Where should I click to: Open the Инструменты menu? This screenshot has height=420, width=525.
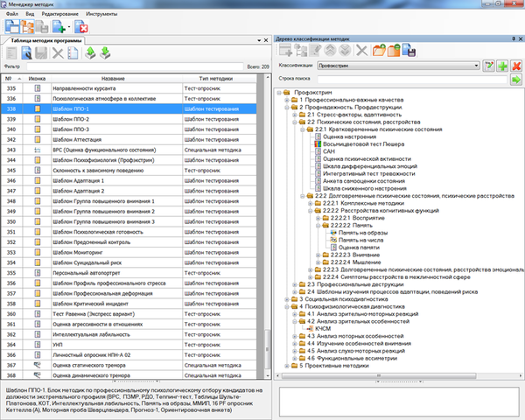[101, 14]
